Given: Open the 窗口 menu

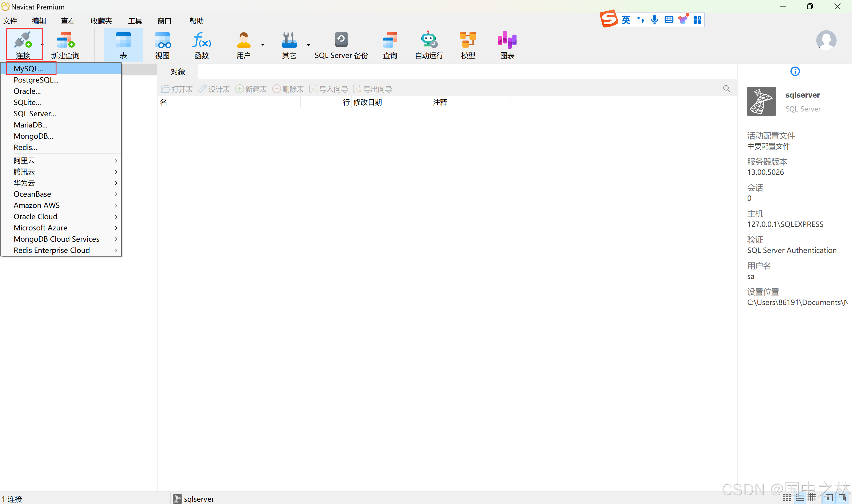Looking at the screenshot, I should (x=164, y=21).
